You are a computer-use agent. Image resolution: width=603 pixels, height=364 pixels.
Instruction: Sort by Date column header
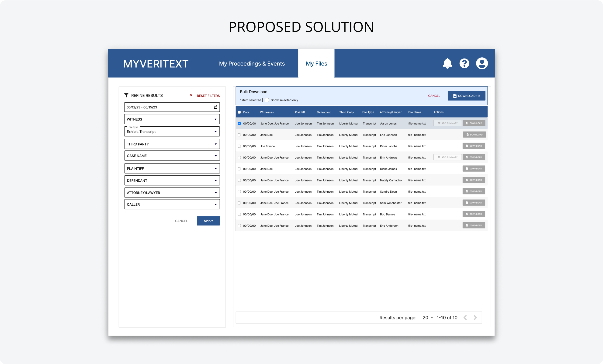tap(246, 112)
